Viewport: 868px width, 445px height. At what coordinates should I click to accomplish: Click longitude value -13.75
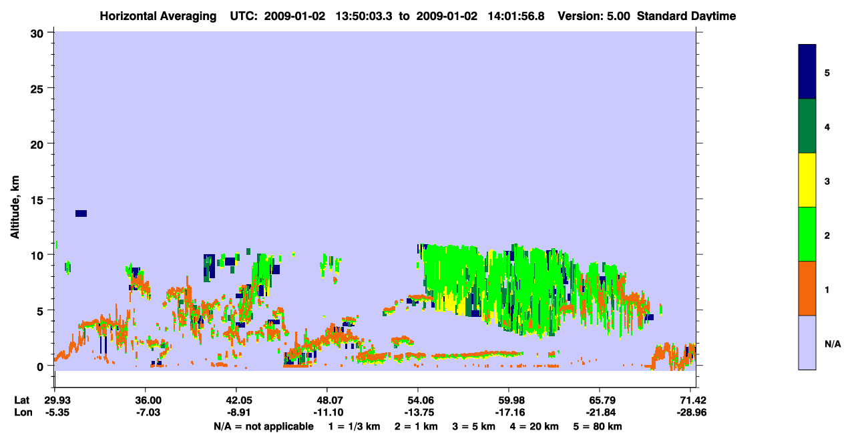click(418, 412)
